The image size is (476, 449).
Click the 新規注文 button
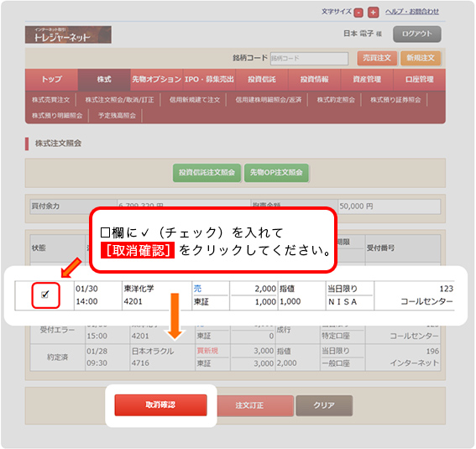[x=421, y=58]
